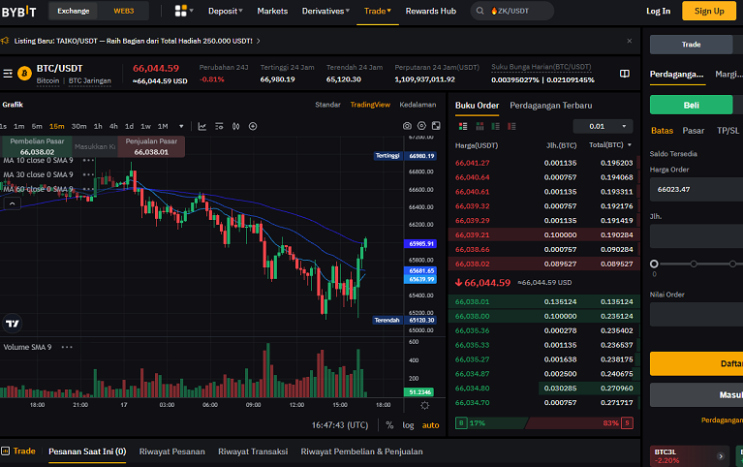Open the Riwayat Pesanan tab
The width and height of the screenshot is (743, 467).
(x=172, y=452)
